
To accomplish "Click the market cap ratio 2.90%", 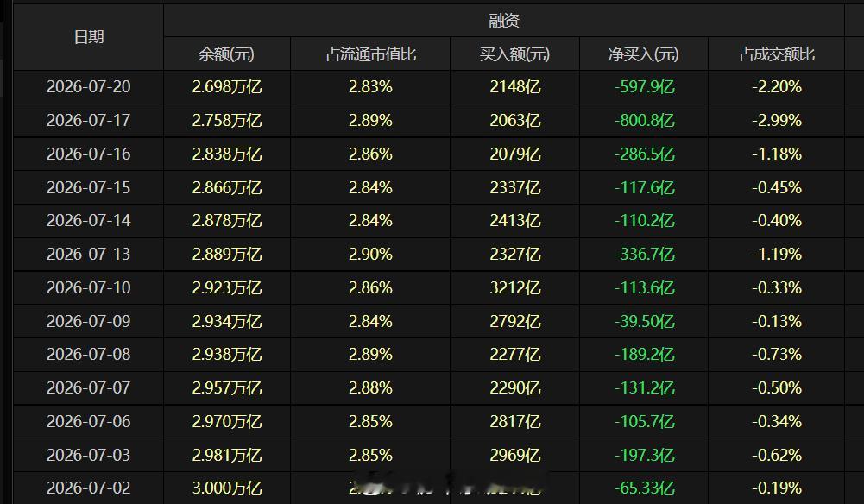I will tap(370, 254).
